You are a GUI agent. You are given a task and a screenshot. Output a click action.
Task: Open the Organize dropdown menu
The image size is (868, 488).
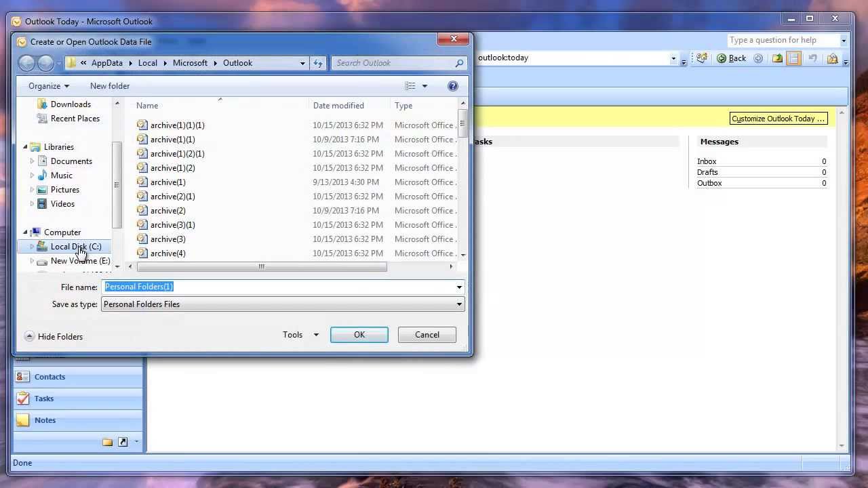pyautogui.click(x=49, y=86)
